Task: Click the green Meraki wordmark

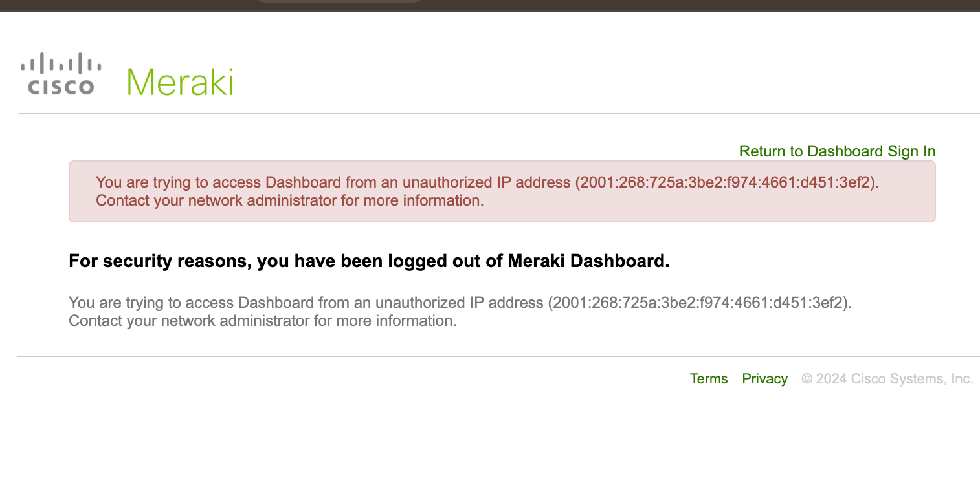Action: point(180,82)
